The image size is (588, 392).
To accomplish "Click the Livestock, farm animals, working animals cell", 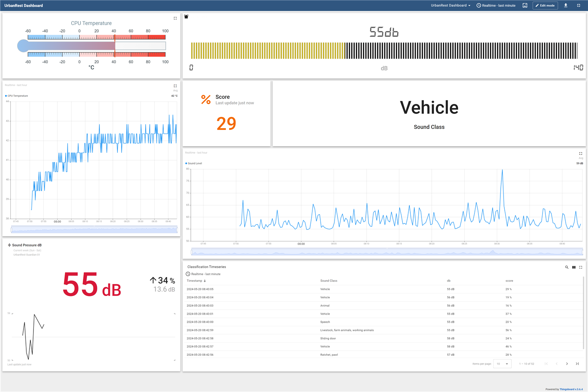I will click(x=347, y=330).
